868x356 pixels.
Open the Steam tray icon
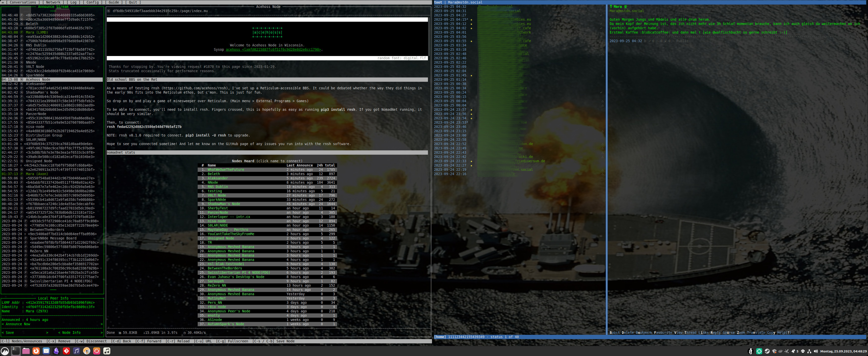tap(767, 351)
